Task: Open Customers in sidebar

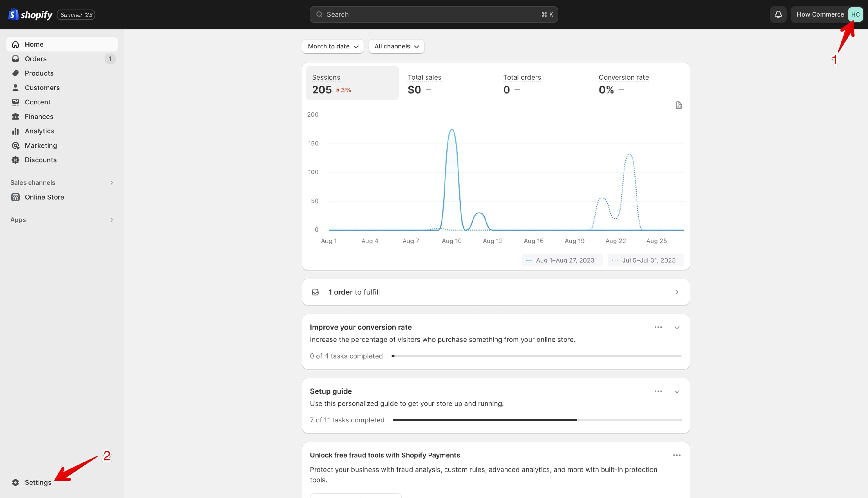Action: point(62,88)
